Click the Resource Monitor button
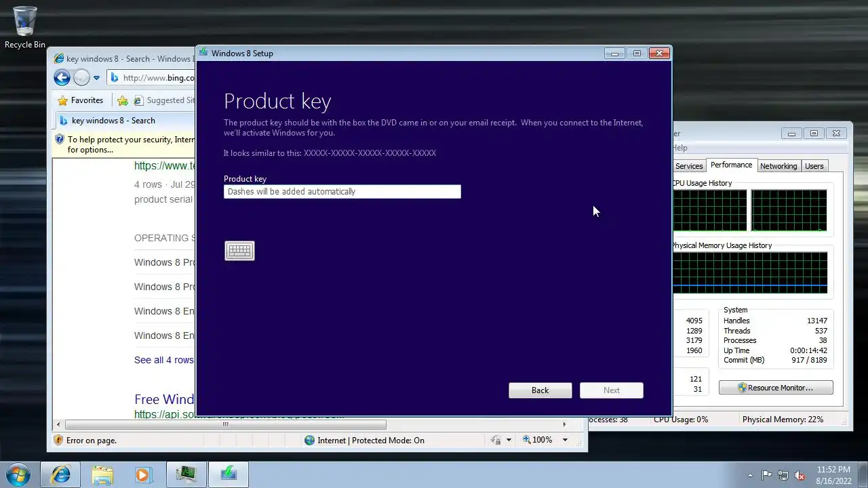868x488 pixels. click(x=776, y=388)
